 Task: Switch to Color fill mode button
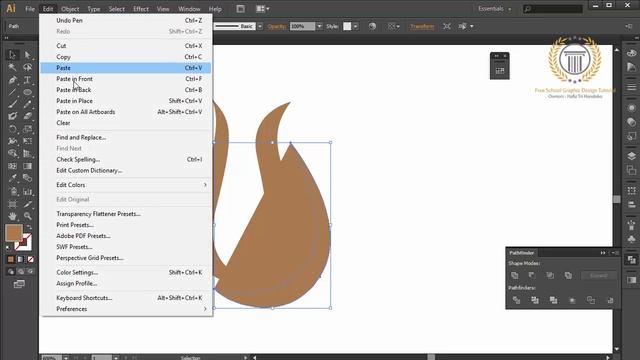(x=11, y=259)
